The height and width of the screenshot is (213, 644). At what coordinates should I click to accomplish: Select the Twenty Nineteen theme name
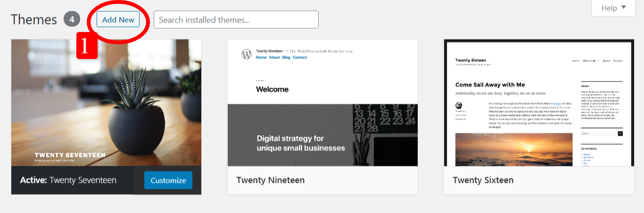coord(270,180)
